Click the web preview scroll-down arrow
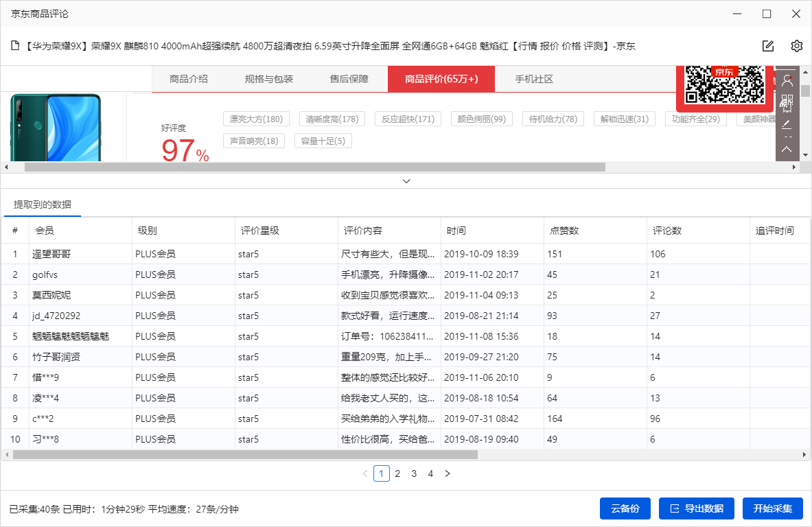The image size is (812, 527). (805, 155)
